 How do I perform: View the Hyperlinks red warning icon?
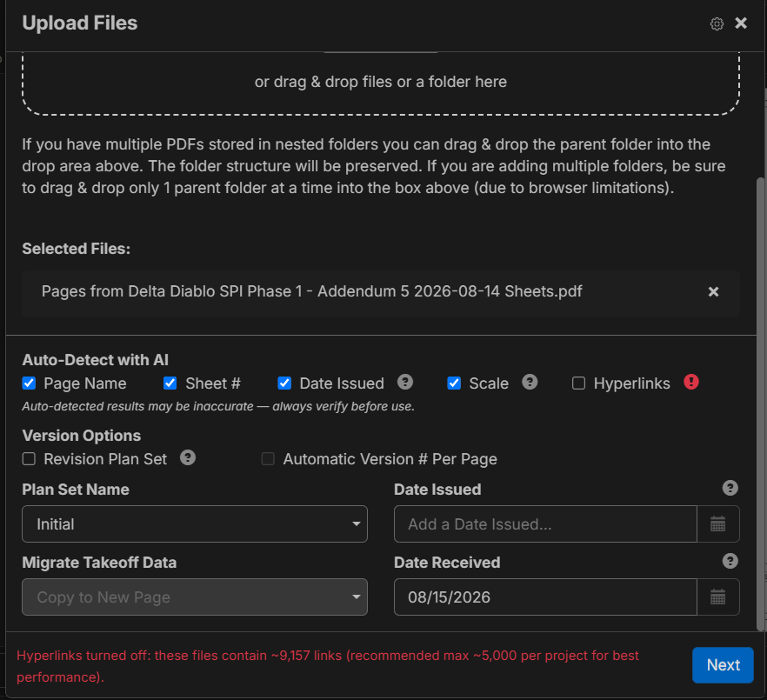click(691, 382)
